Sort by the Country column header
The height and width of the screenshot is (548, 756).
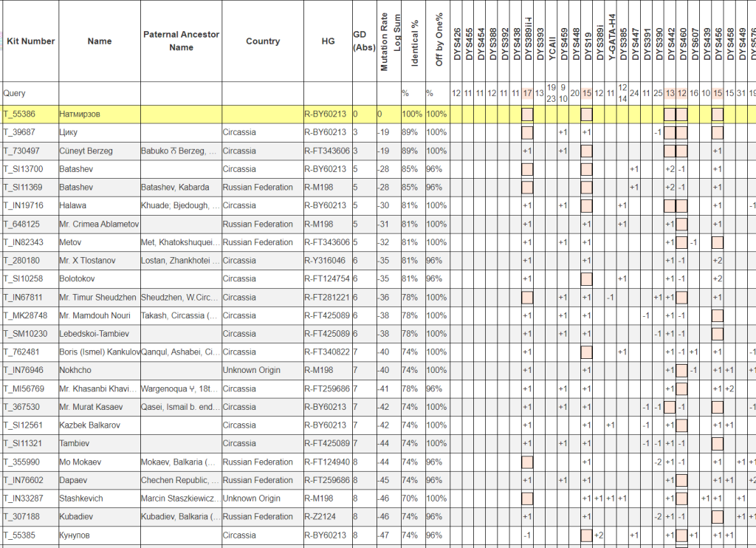tap(262, 41)
